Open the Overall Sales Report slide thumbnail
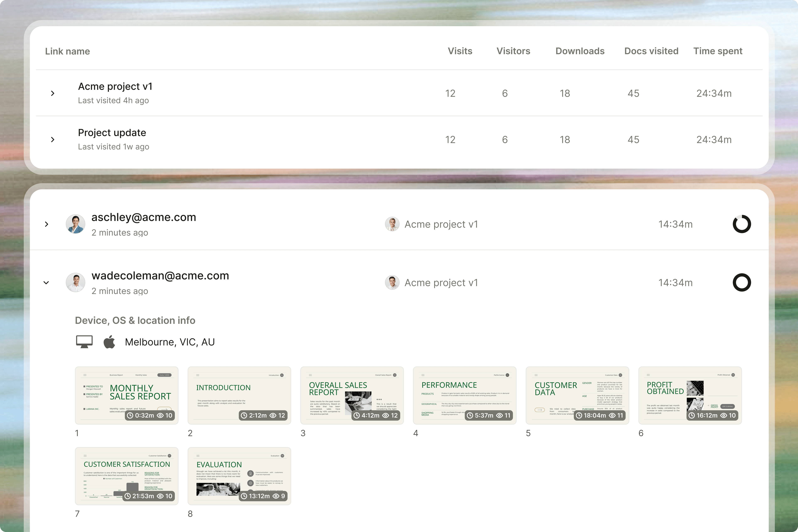The image size is (798, 532). [x=352, y=395]
